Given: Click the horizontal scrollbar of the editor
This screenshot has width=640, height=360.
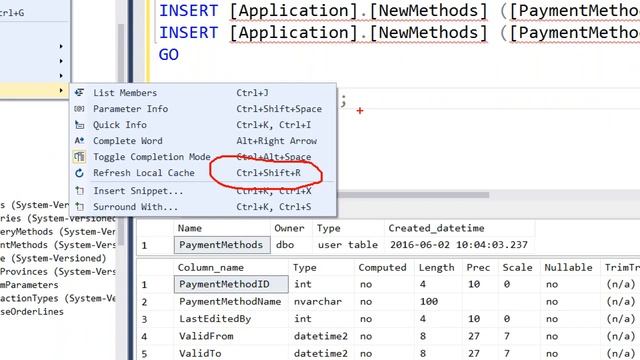Looking at the screenshot, I should 412,195.
